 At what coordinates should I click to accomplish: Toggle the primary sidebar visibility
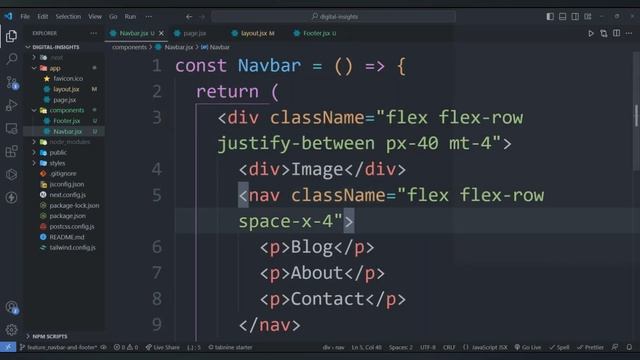550,16
